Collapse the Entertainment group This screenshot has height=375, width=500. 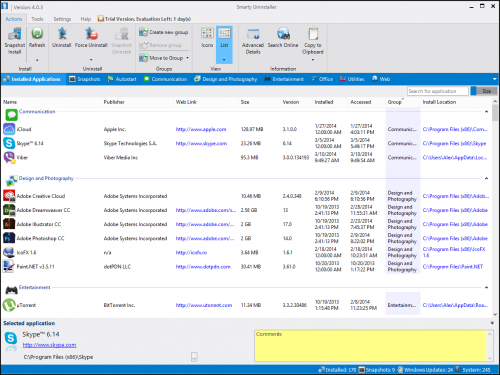pyautogui.click(x=486, y=287)
